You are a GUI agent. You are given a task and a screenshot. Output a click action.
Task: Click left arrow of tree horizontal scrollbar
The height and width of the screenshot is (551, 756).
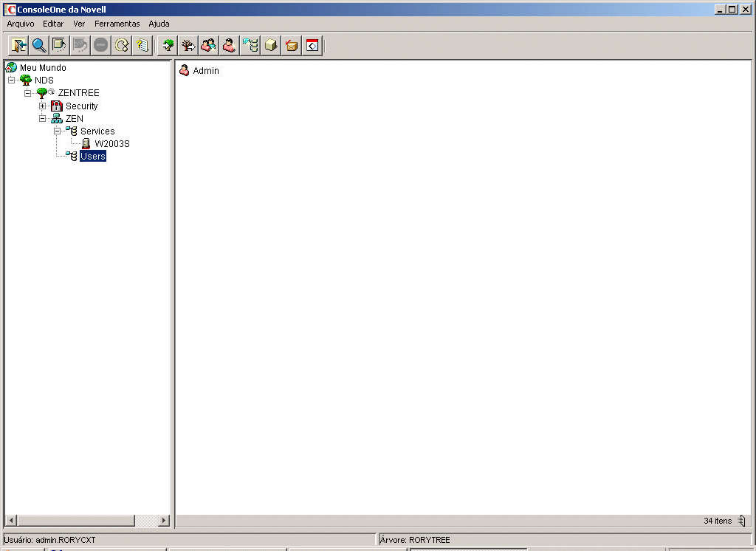11,520
